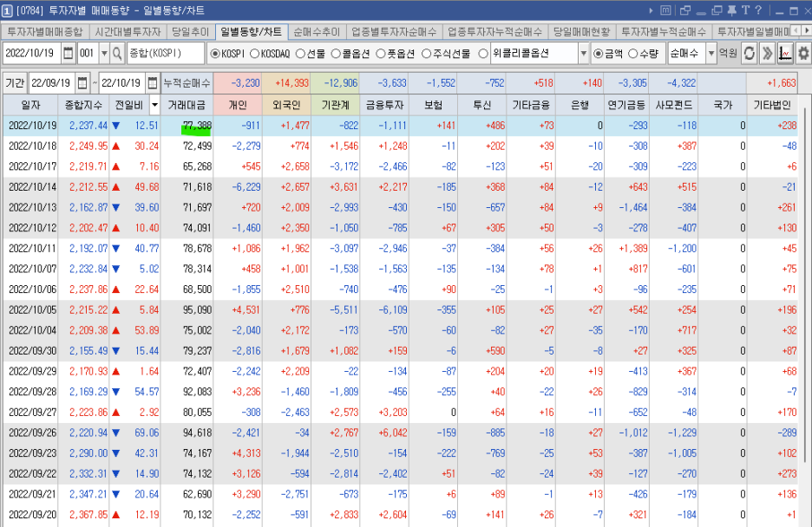Switch to 당일추이 tab
This screenshot has width=812, height=527.
click(190, 32)
